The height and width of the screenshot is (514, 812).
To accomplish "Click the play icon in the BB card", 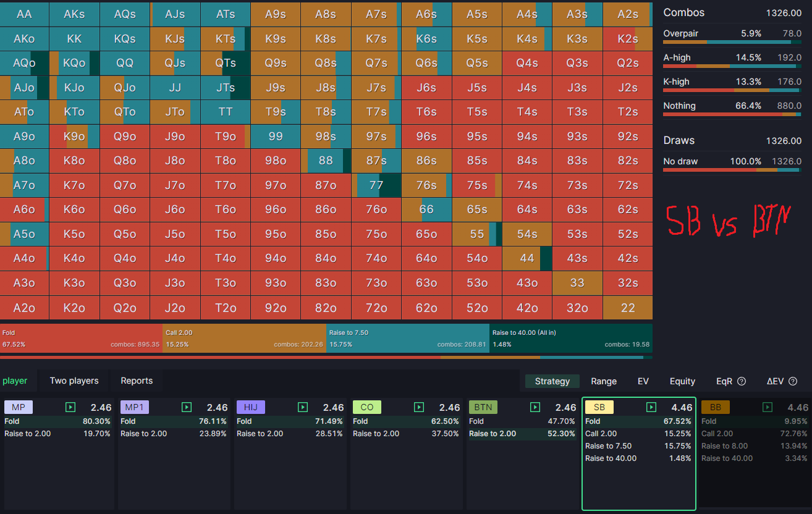I will [768, 407].
